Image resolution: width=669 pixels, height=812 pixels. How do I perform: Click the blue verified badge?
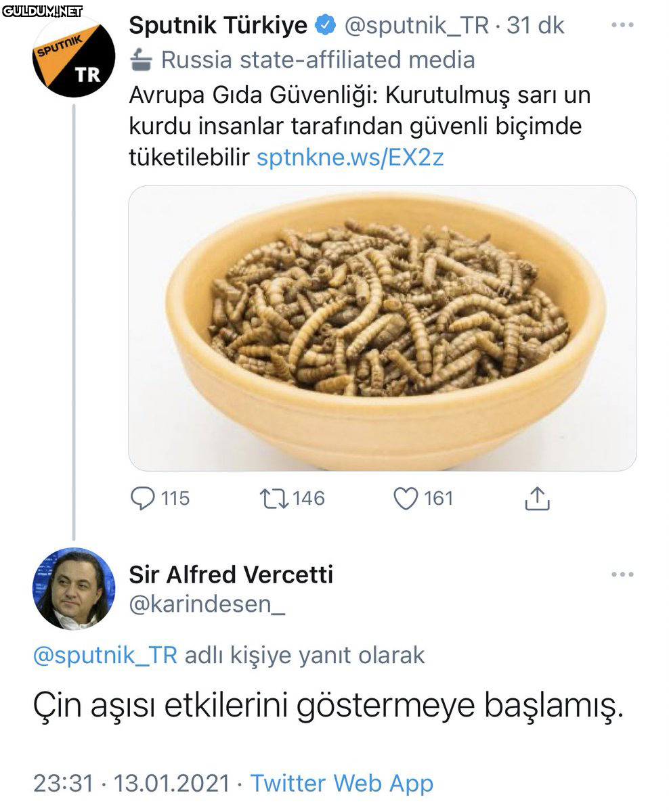[326, 26]
